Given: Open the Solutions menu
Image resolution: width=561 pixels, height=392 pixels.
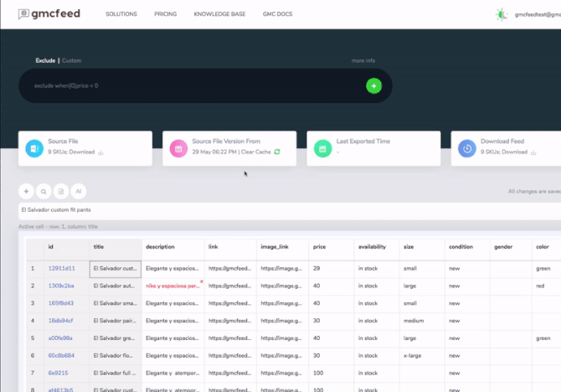Looking at the screenshot, I should click(121, 15).
